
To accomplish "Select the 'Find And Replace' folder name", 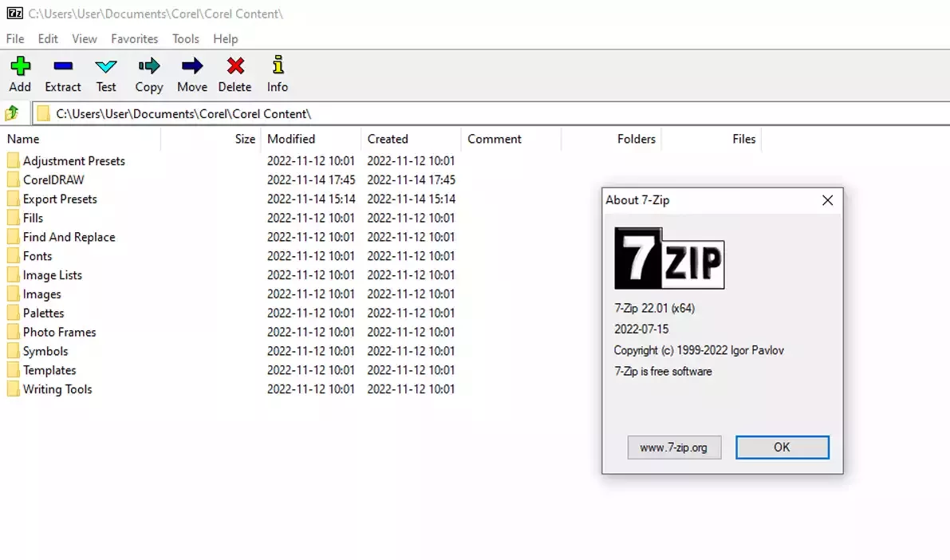I will pos(69,236).
